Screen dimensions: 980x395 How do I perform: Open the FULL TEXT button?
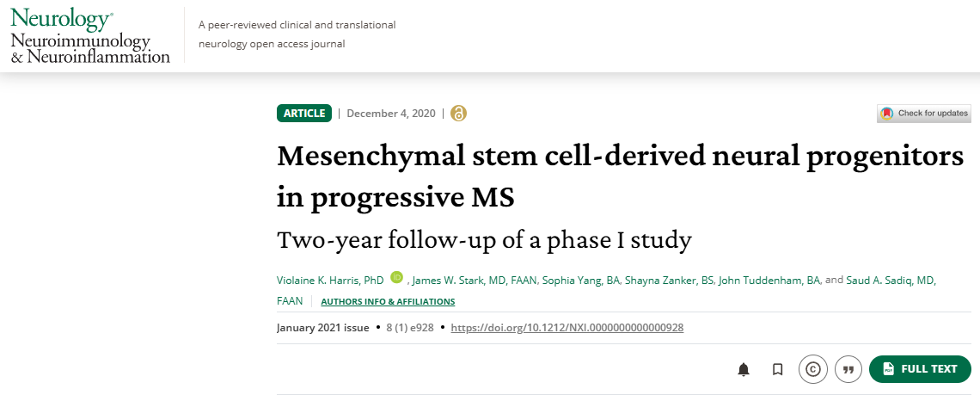point(920,369)
